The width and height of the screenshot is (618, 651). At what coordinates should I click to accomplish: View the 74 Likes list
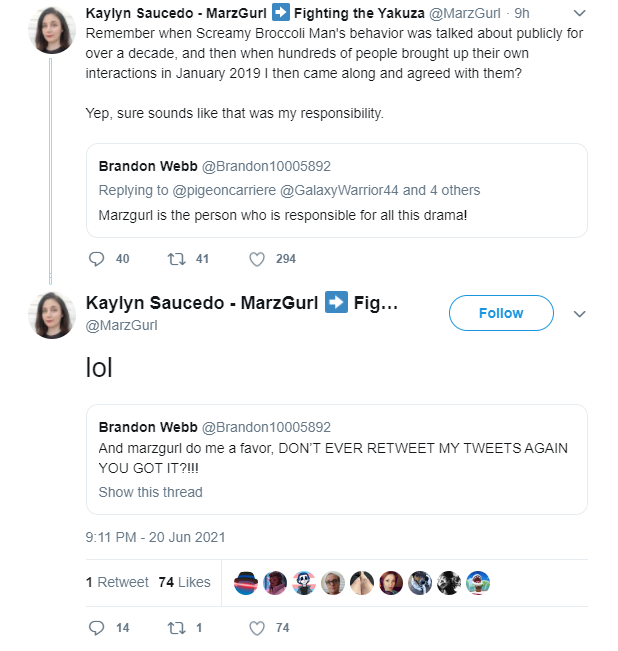184,582
